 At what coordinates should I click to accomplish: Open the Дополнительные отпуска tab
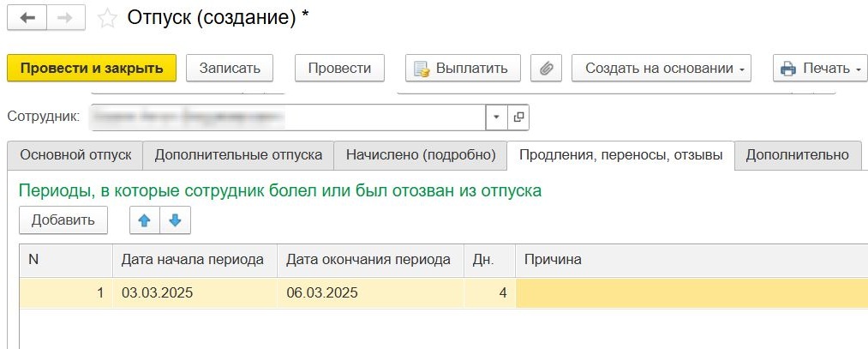click(238, 155)
